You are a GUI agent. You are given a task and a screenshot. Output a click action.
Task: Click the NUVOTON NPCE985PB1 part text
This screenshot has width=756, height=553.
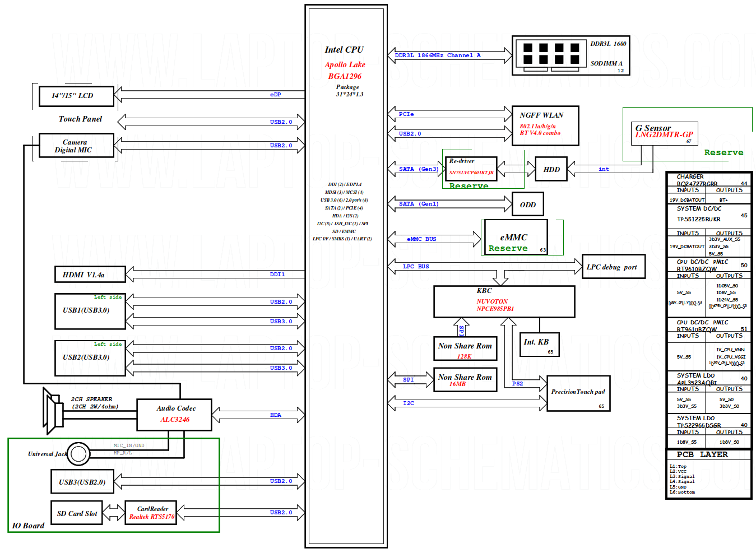pyautogui.click(x=495, y=305)
